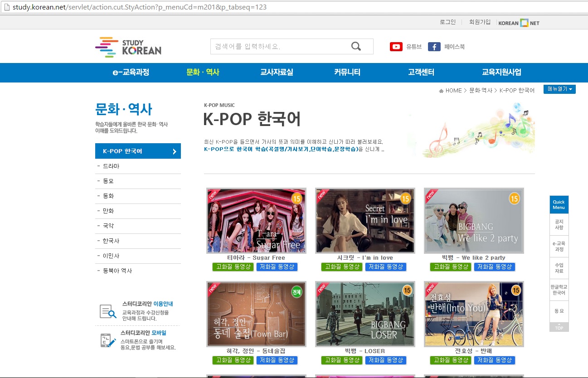Click 고화질 동영상 under 빅뱅 LOSER
This screenshot has width=588, height=378.
coord(342,360)
